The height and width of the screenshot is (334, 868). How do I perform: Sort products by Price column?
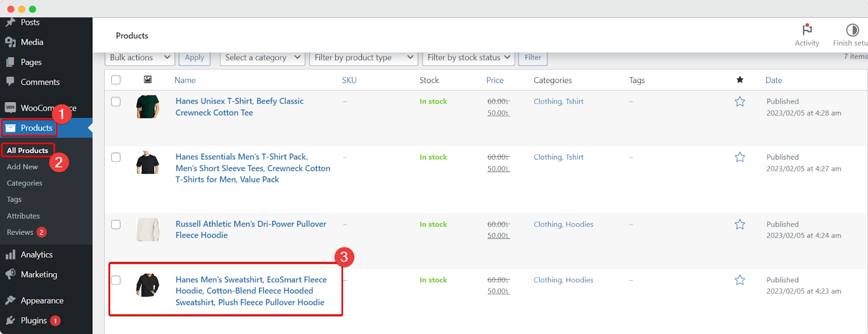click(495, 80)
